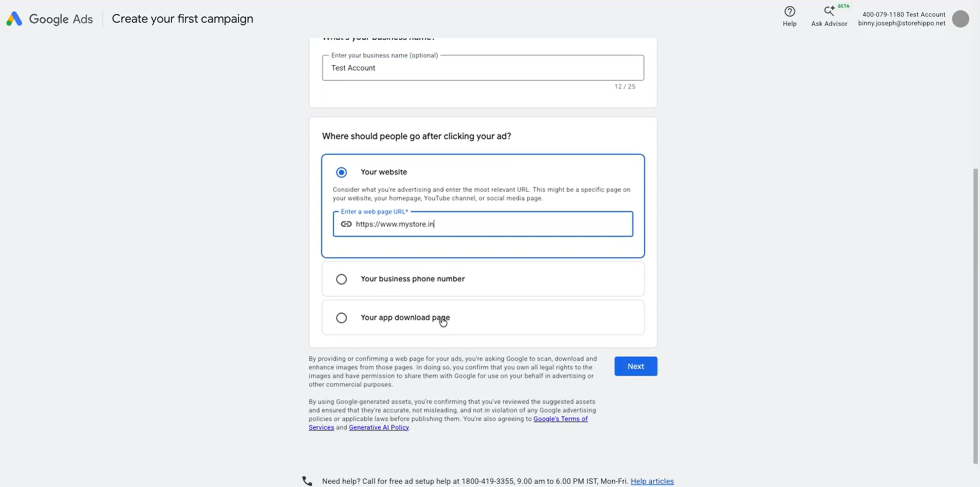Open the Generative AI Policy link

pyautogui.click(x=379, y=427)
